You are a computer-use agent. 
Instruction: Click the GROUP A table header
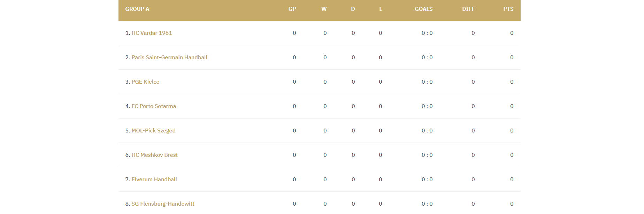137,9
